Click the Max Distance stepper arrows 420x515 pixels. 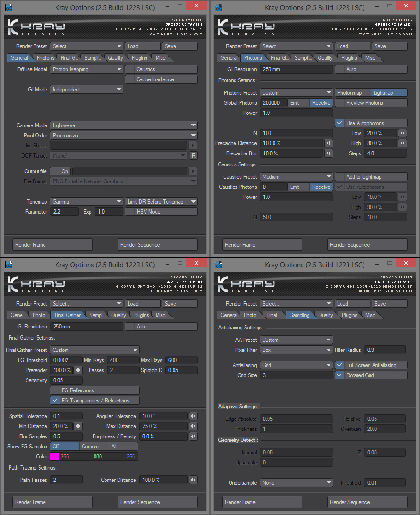coord(193,426)
